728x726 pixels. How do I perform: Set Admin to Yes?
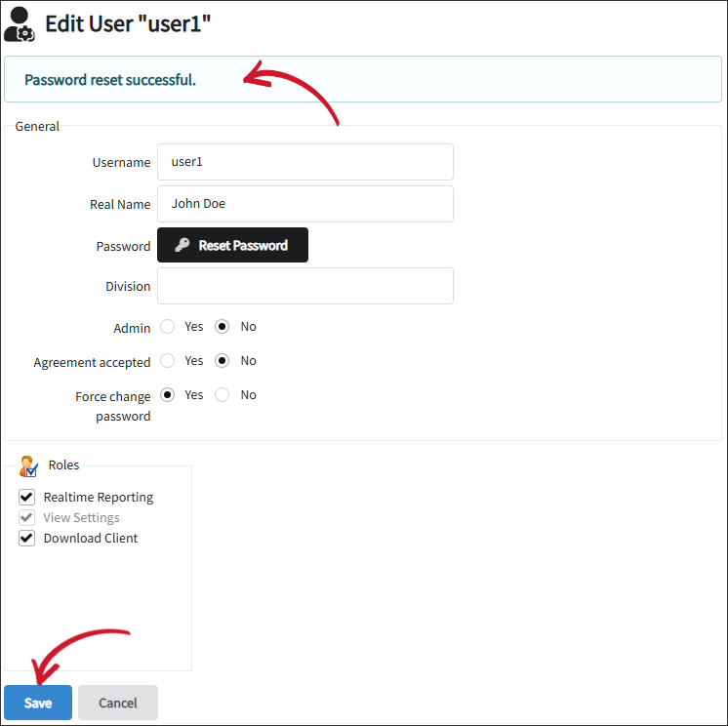(167, 326)
